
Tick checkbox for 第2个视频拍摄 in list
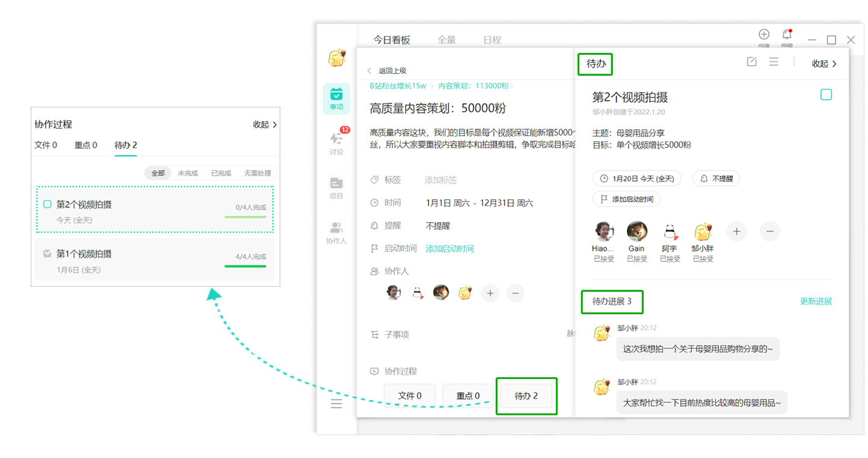pos(48,205)
